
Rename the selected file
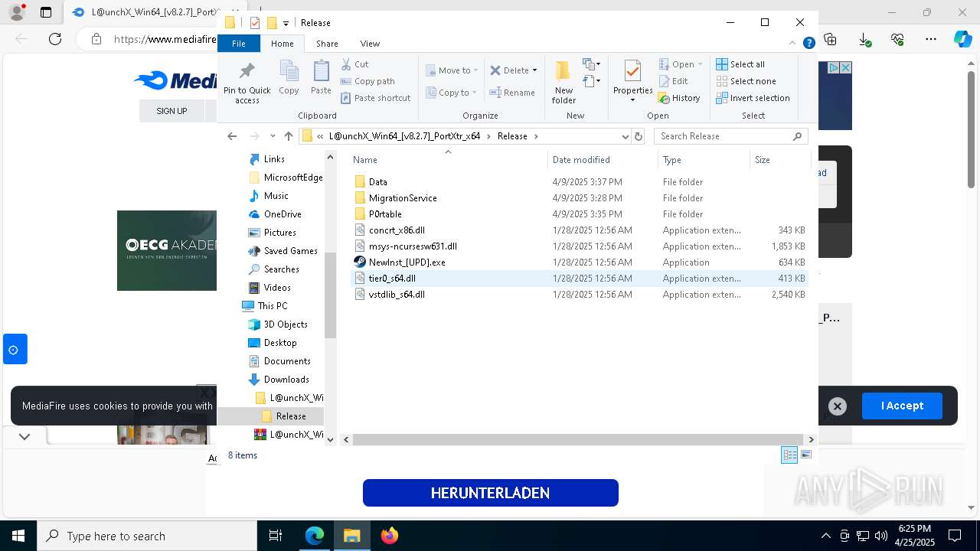coord(513,93)
